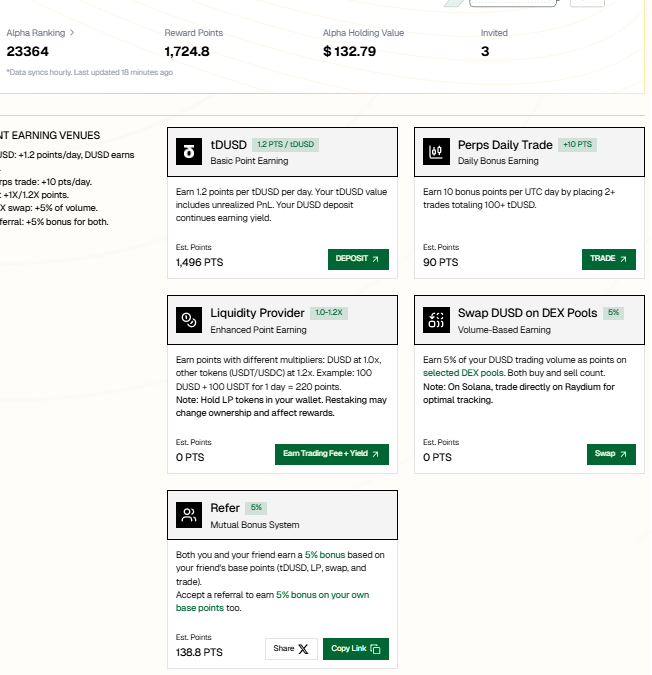The image size is (652, 675).
Task: Click the X logo in Share button
Action: tap(303, 649)
